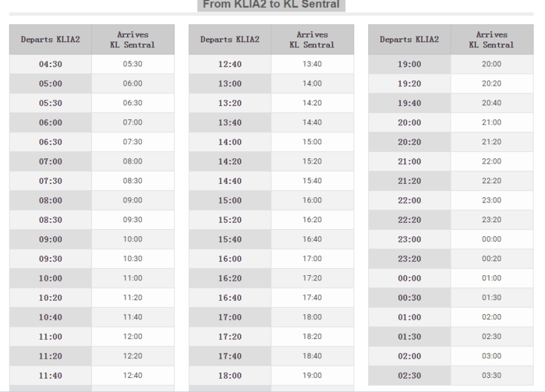The width and height of the screenshot is (545, 392).
Task: Select the 19:00 departure time cell
Action: point(409,65)
